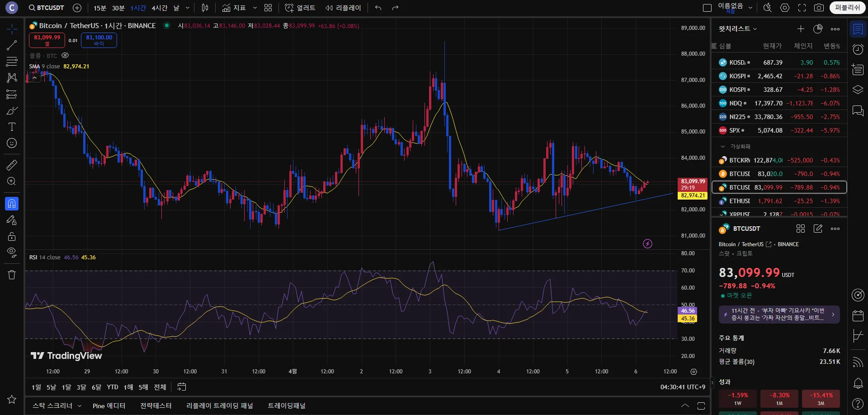Add a compare symbol with the plus icon

pos(77,8)
